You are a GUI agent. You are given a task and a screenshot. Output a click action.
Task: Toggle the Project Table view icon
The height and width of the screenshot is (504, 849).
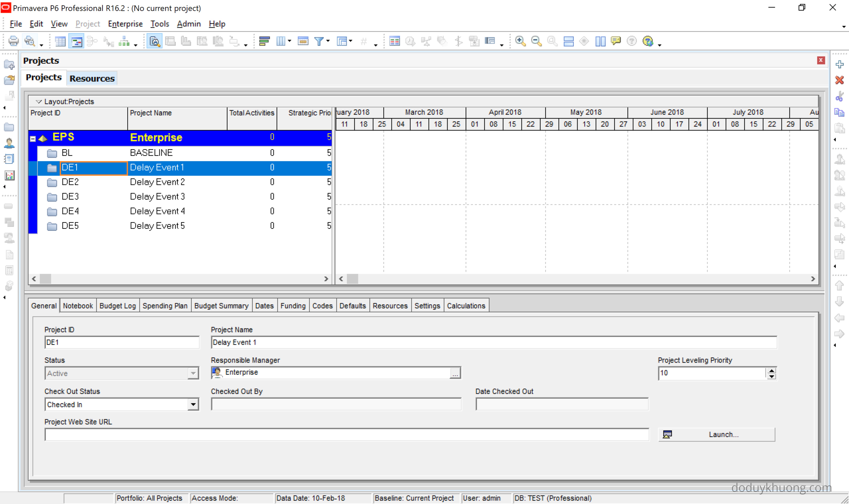pos(60,41)
